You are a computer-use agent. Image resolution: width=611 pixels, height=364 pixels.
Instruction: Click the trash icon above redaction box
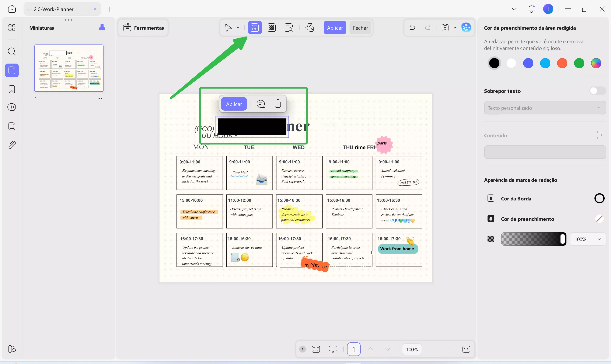[277, 104]
